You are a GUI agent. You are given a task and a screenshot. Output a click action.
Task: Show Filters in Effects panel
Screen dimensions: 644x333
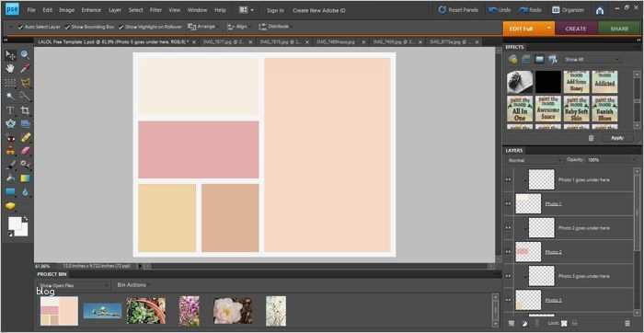pyautogui.click(x=513, y=60)
